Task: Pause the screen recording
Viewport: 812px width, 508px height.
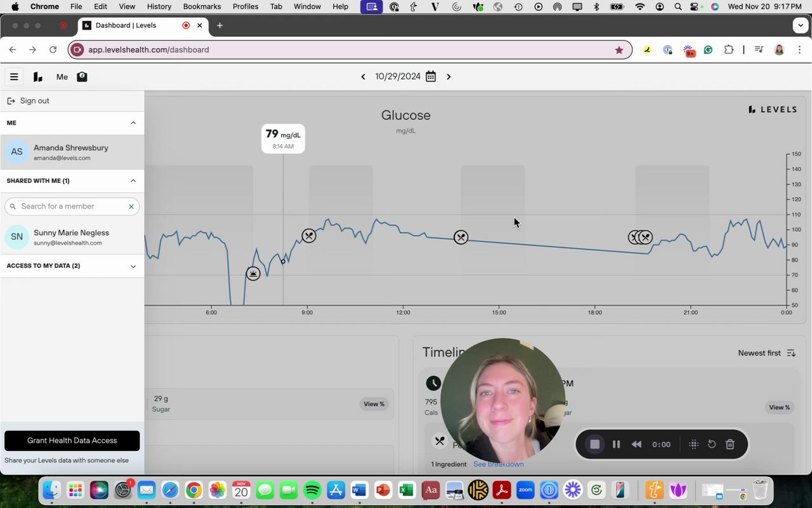Action: point(616,444)
